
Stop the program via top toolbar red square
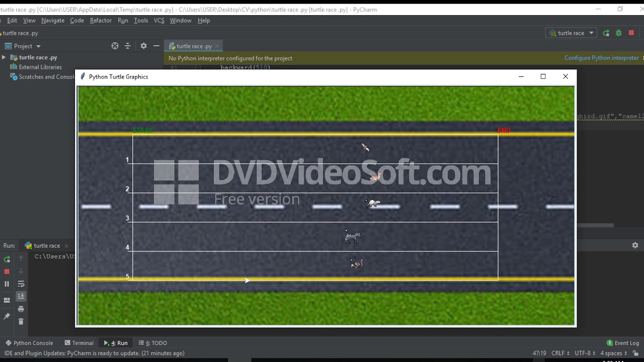pyautogui.click(x=631, y=33)
